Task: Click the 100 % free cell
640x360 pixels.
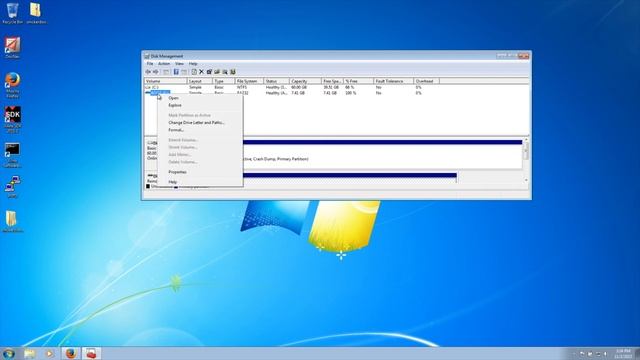Action: [x=351, y=93]
